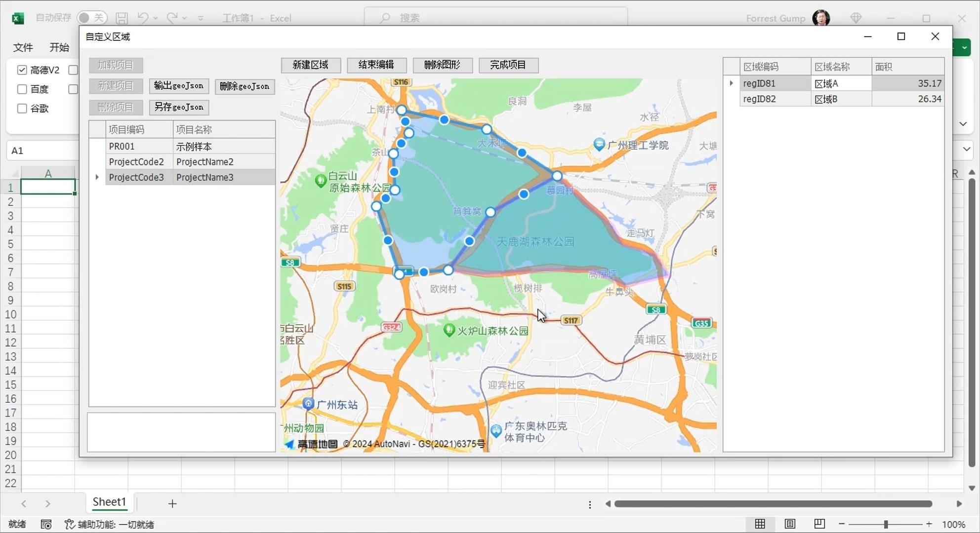Click the Page Layout view icon
Screen dimensions: 980x533
(789, 524)
